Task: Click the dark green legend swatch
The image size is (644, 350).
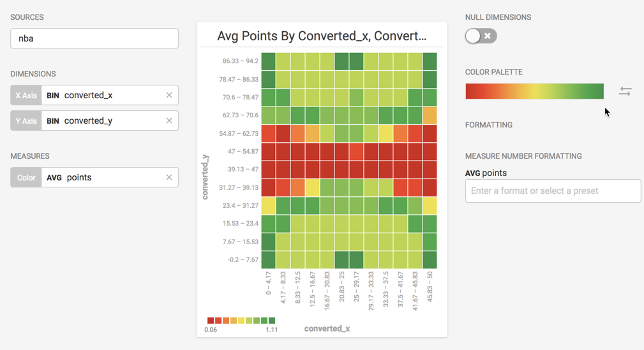Action: tap(272, 321)
